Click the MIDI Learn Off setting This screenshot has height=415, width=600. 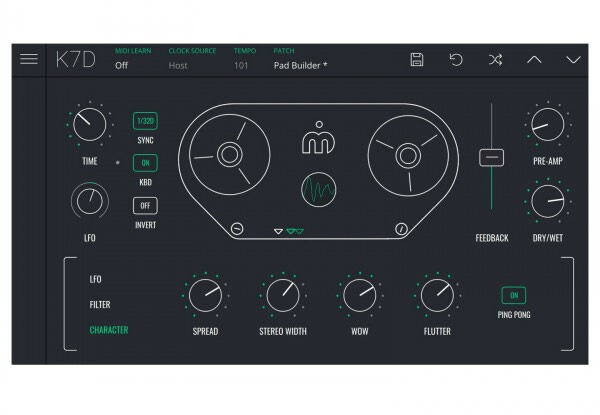[121, 66]
